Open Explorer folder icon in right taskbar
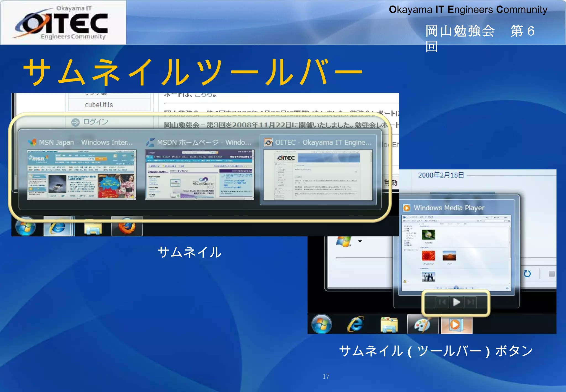566x392 pixels. pos(389,325)
